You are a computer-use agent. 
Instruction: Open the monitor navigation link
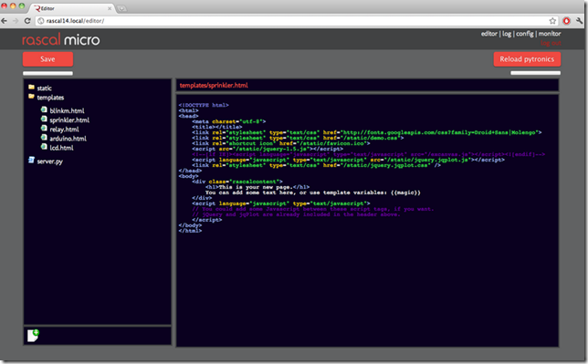click(x=550, y=34)
